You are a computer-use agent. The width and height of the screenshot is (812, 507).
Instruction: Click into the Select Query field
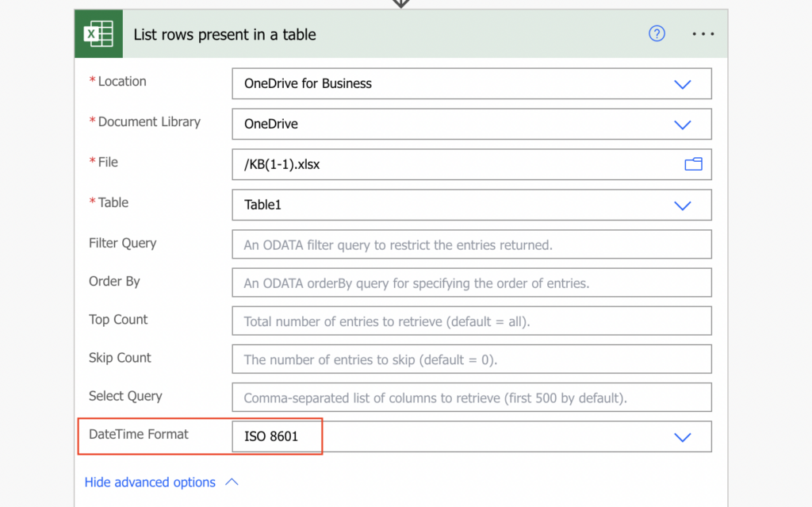(x=472, y=398)
